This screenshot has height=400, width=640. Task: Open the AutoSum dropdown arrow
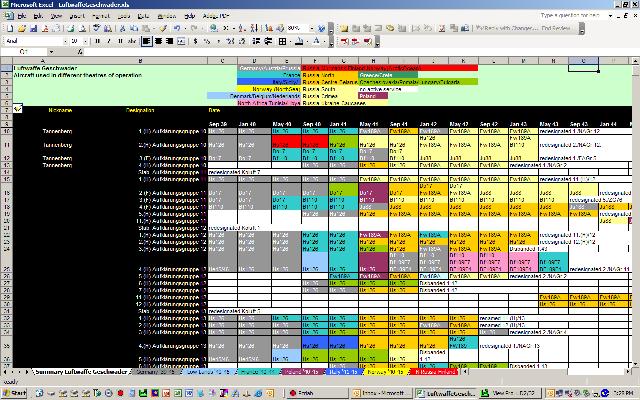pos(233,28)
